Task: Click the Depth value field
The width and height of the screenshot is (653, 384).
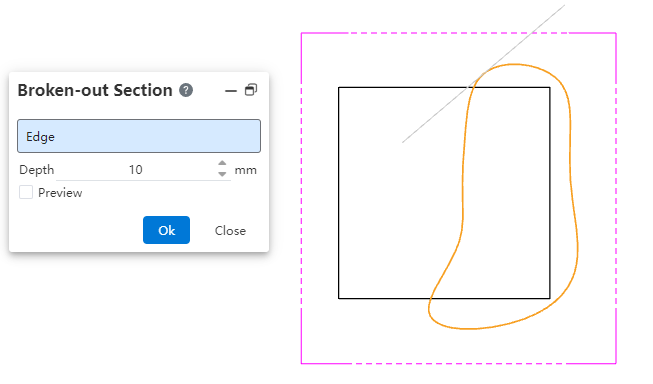Action: [x=136, y=170]
